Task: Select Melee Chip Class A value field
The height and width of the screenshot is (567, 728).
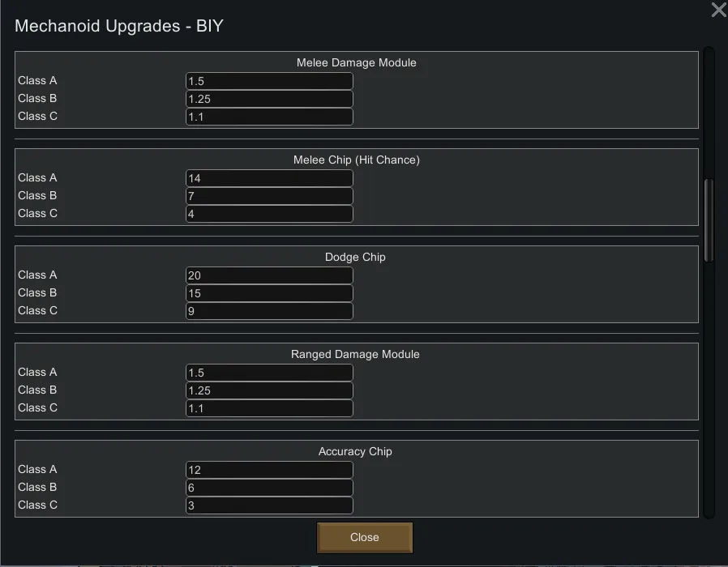Action: tap(269, 178)
